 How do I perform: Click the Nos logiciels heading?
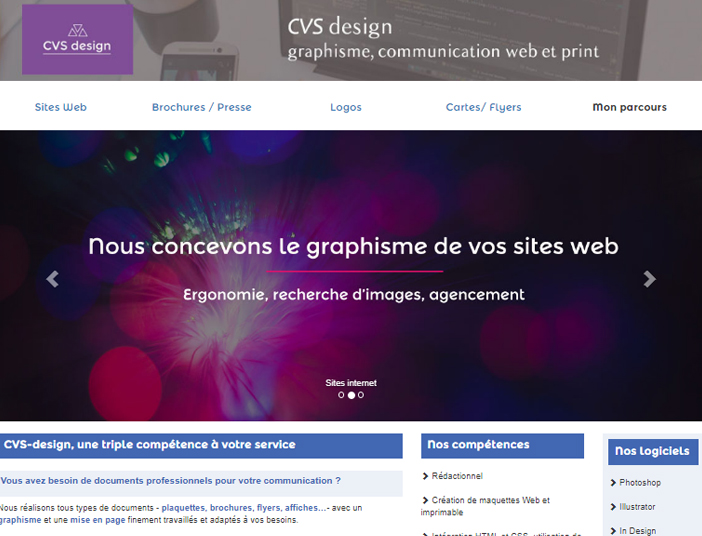point(653,451)
